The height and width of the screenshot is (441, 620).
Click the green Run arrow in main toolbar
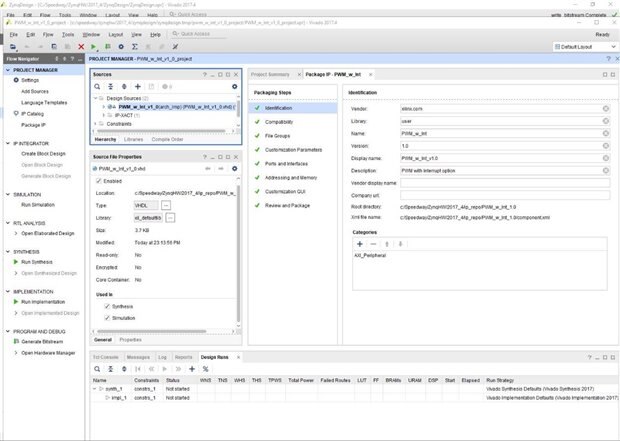click(x=94, y=47)
